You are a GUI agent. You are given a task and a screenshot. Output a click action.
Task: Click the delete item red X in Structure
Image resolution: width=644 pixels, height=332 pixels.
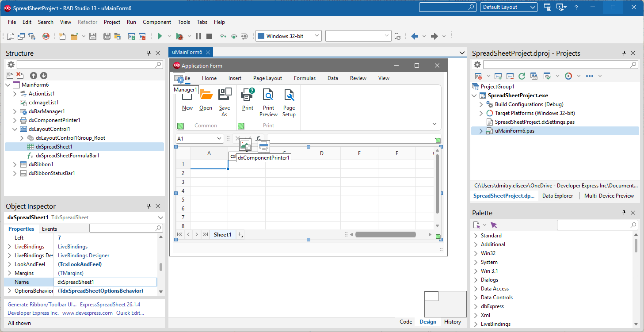(x=19, y=76)
